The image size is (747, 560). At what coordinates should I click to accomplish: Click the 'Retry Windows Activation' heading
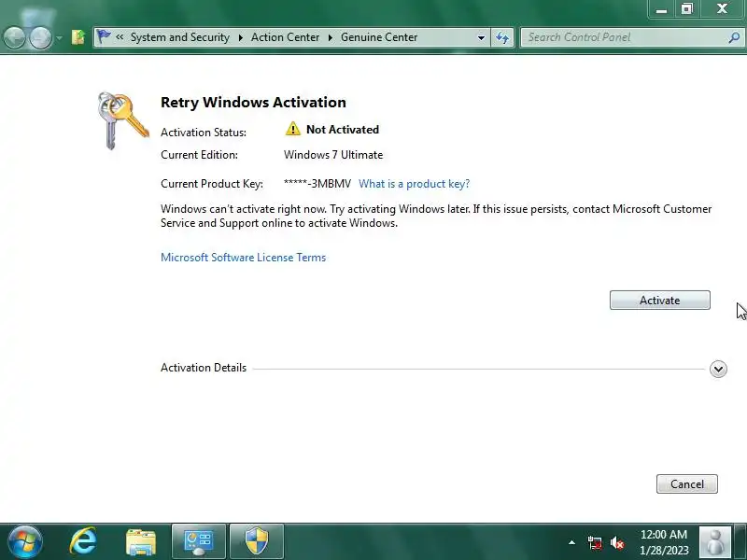[253, 103]
